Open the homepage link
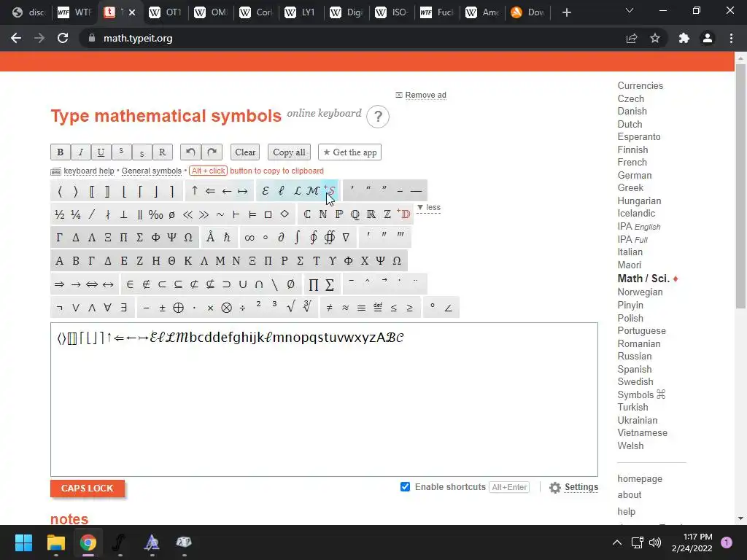Viewport: 747px width, 560px height. tap(640, 479)
